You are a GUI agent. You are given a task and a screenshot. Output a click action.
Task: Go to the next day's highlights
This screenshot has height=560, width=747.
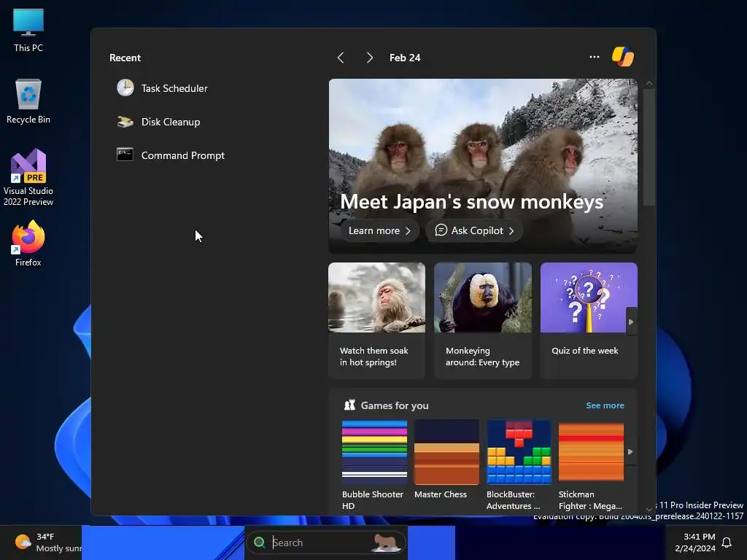click(369, 58)
